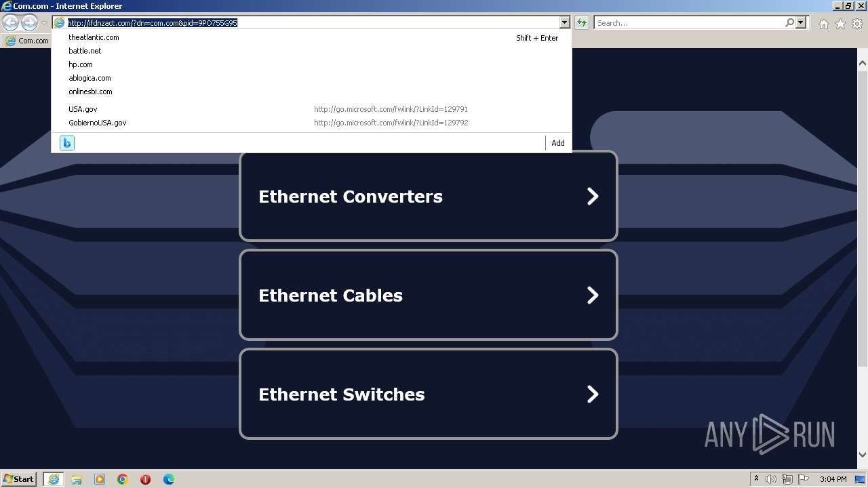The image size is (868, 488).
Task: Select battle.net suggestion
Action: coord(311,51)
